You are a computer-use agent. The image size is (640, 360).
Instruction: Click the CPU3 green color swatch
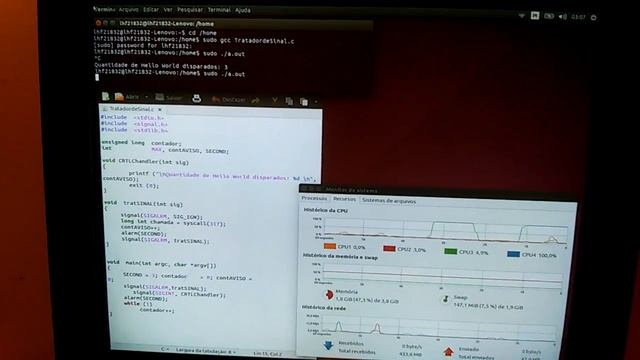click(x=451, y=251)
